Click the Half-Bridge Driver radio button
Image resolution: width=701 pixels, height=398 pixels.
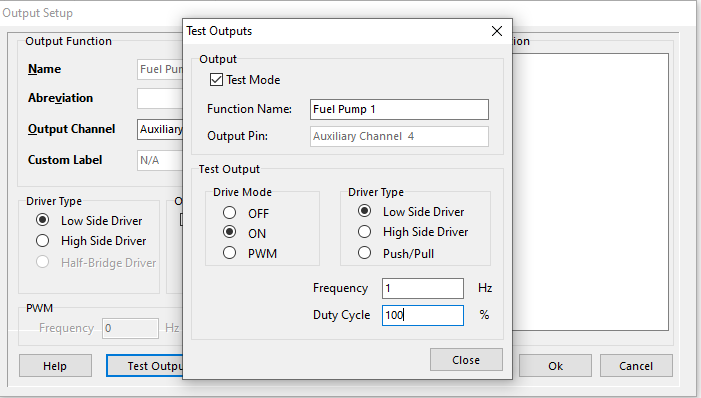point(43,262)
